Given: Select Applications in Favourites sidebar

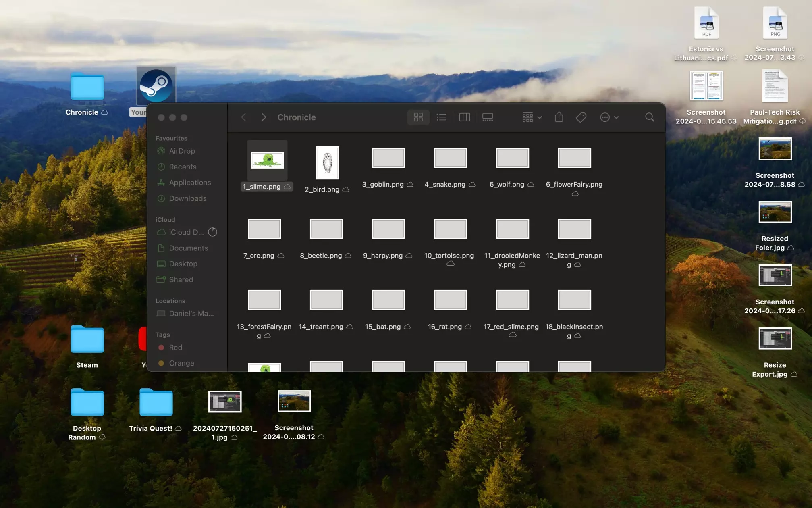Looking at the screenshot, I should tap(190, 183).
